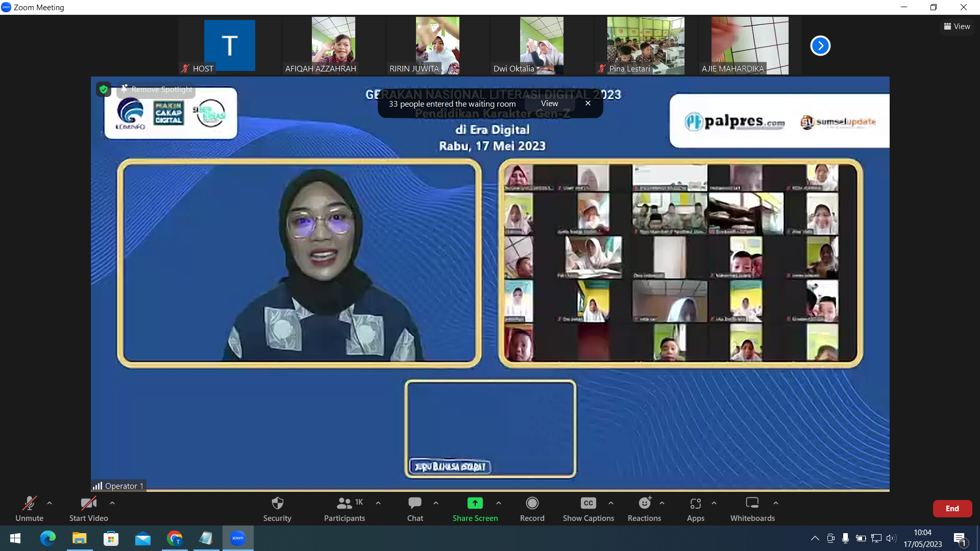Click the red End meeting button
The width and height of the screenshot is (980, 551).
tap(952, 509)
